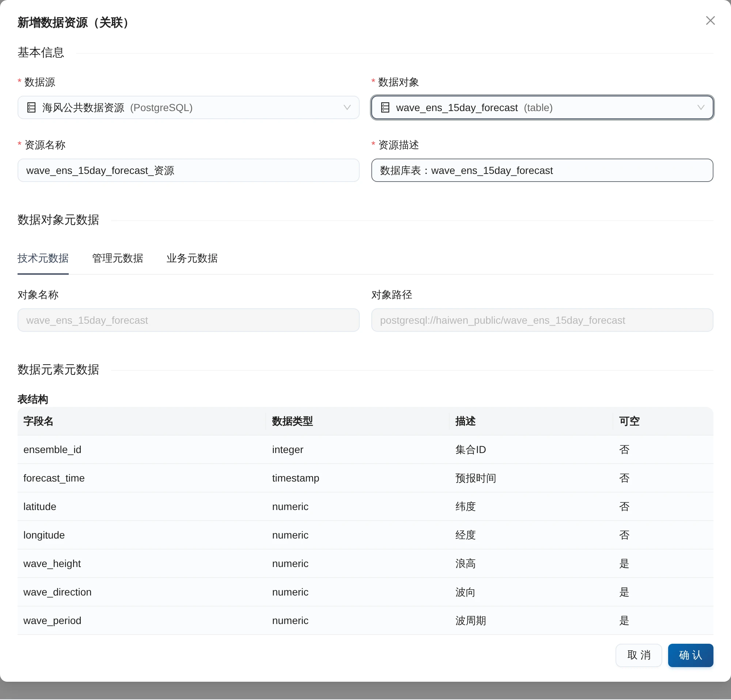
Task: Edit the 资源名称 input field
Action: click(x=188, y=170)
